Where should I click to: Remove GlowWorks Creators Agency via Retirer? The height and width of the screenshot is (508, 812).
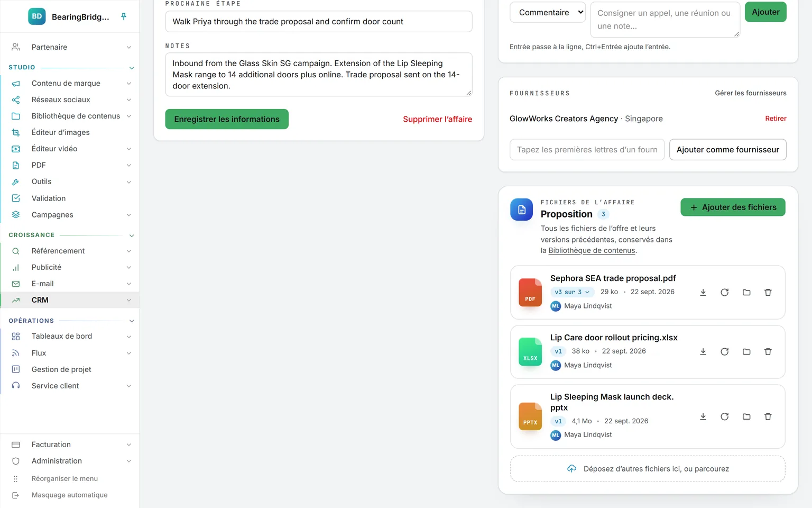tap(776, 119)
